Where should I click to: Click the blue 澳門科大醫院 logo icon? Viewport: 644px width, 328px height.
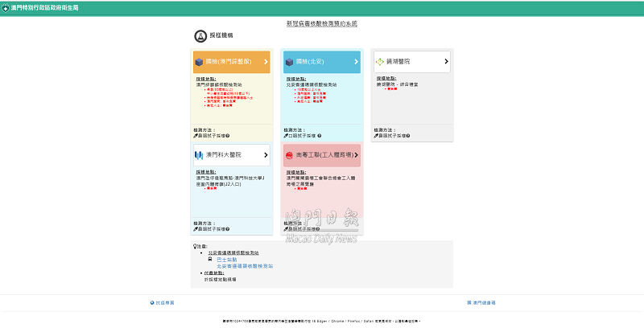tap(199, 154)
